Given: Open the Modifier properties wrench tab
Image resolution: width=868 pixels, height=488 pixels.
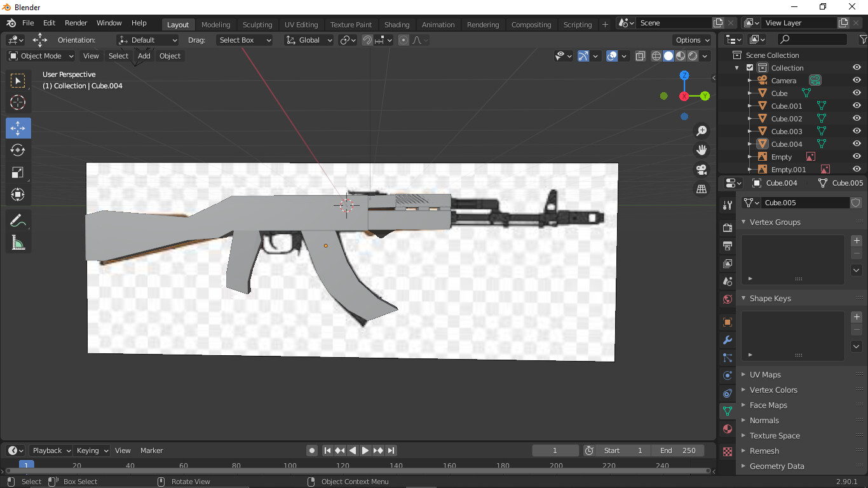Looking at the screenshot, I should (728, 340).
